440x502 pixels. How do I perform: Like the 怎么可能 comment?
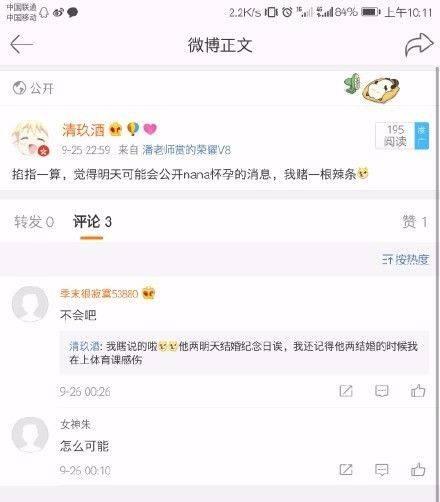click(x=418, y=470)
